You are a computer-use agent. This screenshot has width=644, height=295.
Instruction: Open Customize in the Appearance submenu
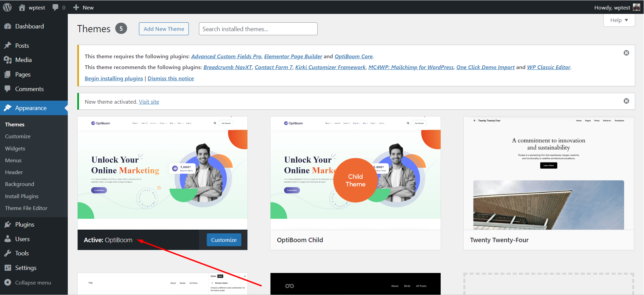[x=18, y=136]
